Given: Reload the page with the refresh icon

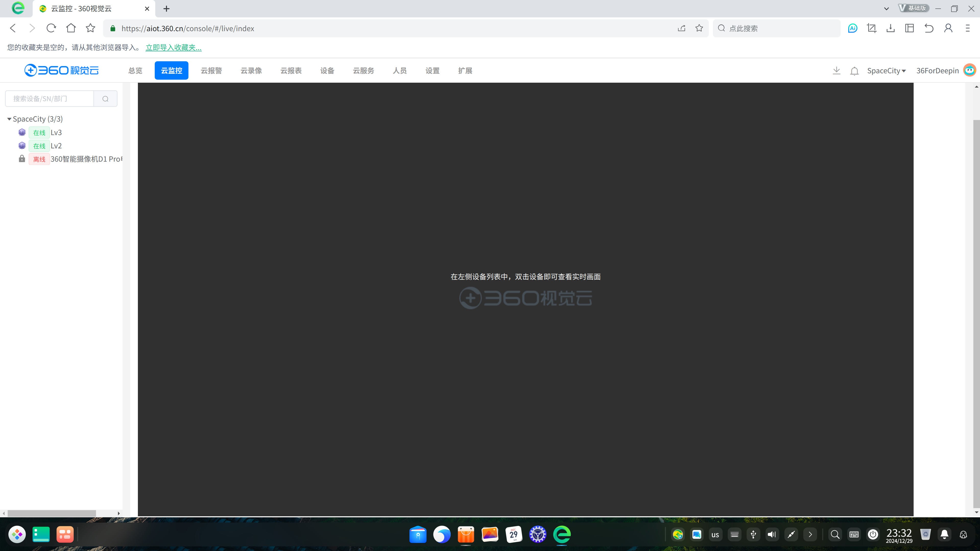Looking at the screenshot, I should click(x=51, y=28).
